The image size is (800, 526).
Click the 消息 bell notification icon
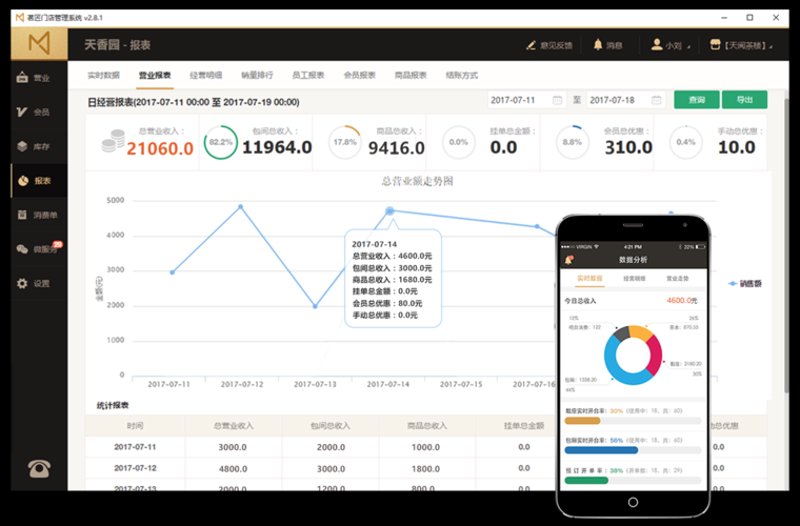pos(598,45)
